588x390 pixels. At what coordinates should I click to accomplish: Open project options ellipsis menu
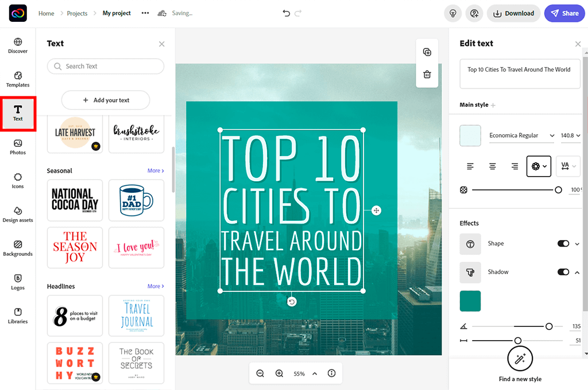145,13
